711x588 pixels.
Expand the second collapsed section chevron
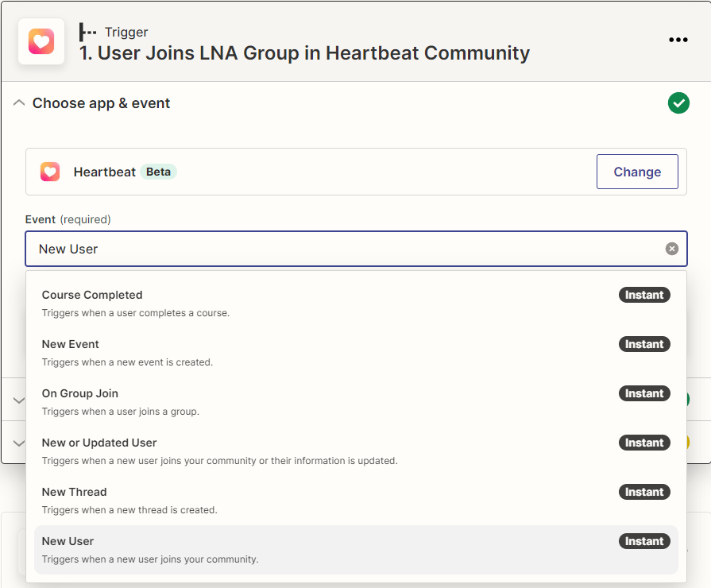[19, 401]
